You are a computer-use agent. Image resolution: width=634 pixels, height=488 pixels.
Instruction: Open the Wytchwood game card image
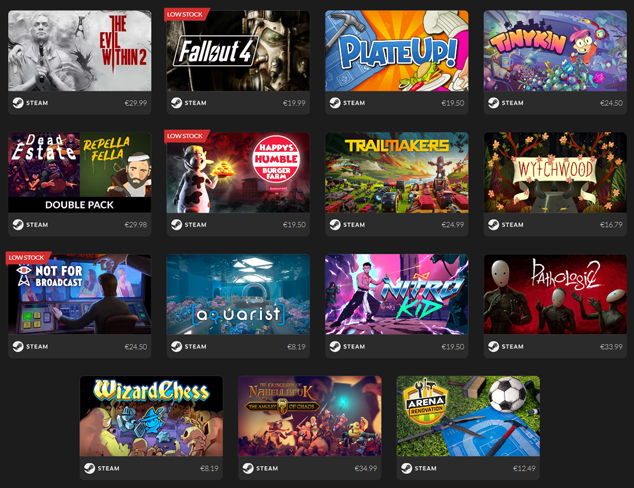pos(555,172)
